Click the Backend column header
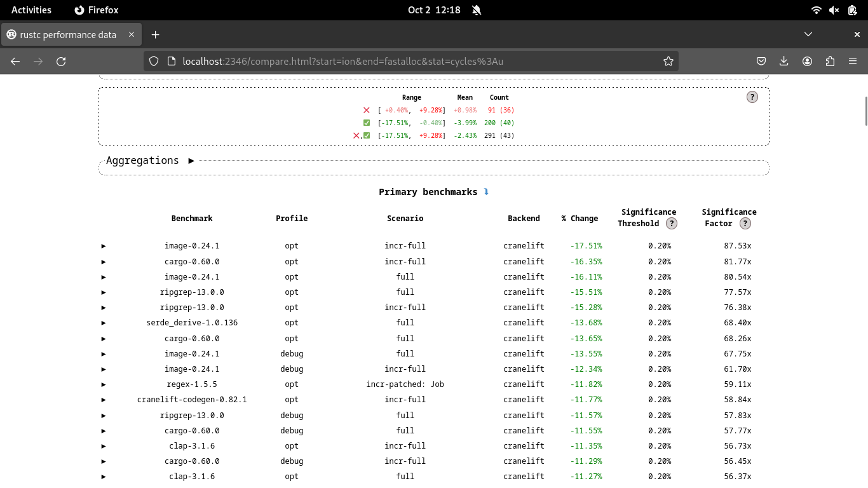Viewport: 868px width, 488px height. pos(524,218)
